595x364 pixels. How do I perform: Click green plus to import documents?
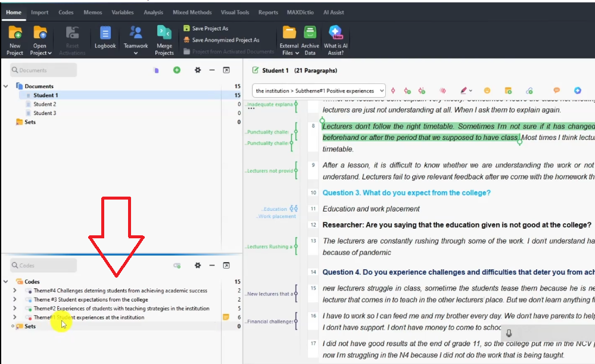click(177, 70)
